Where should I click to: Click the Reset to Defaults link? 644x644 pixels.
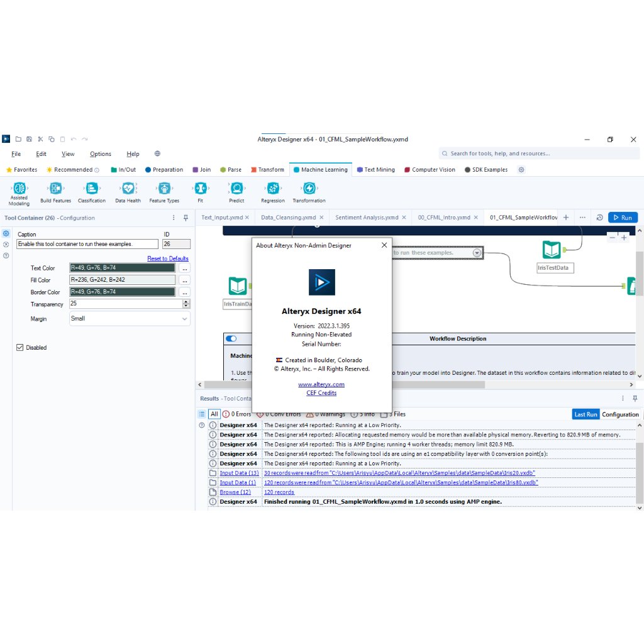point(167,258)
